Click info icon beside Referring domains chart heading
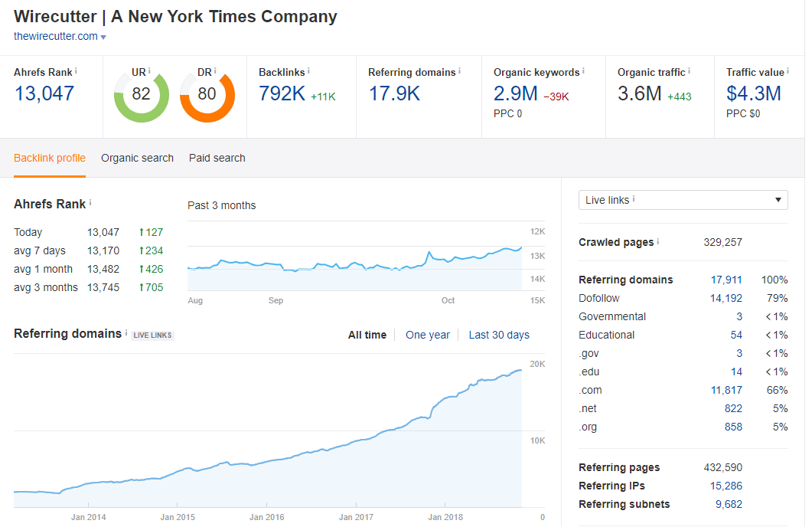Image resolution: width=812 pixels, height=527 pixels. pos(126,332)
